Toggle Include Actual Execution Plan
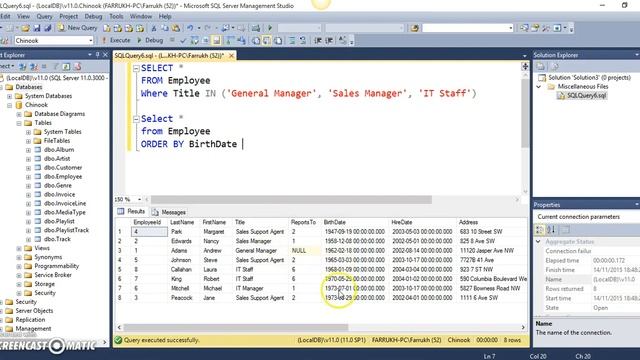The image size is (640, 360). 231,40
